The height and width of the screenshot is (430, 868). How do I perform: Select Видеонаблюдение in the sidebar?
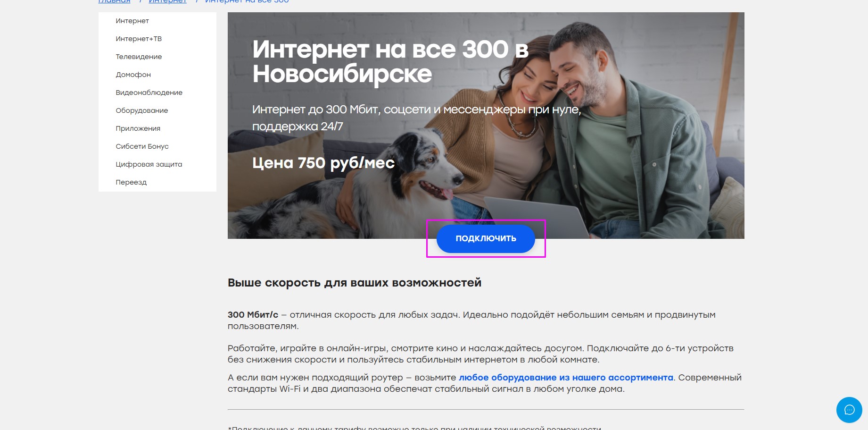click(x=149, y=93)
